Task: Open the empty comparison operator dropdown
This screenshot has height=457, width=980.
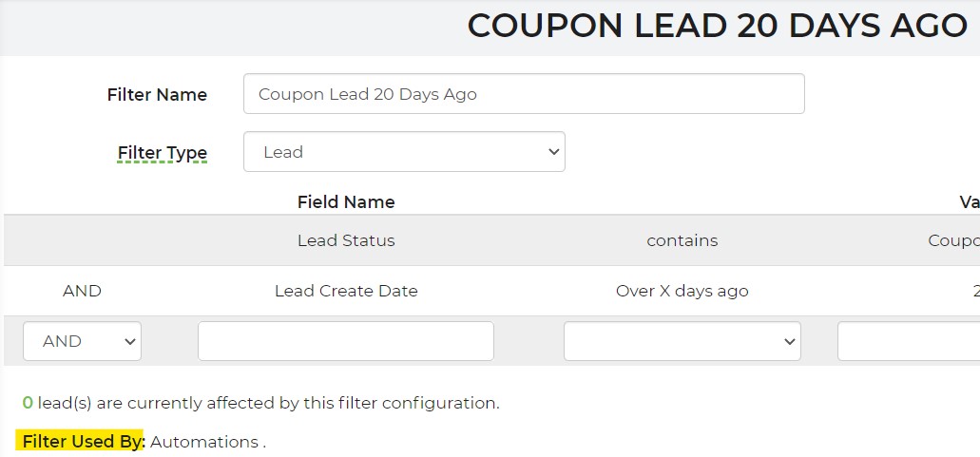Action: pos(682,341)
